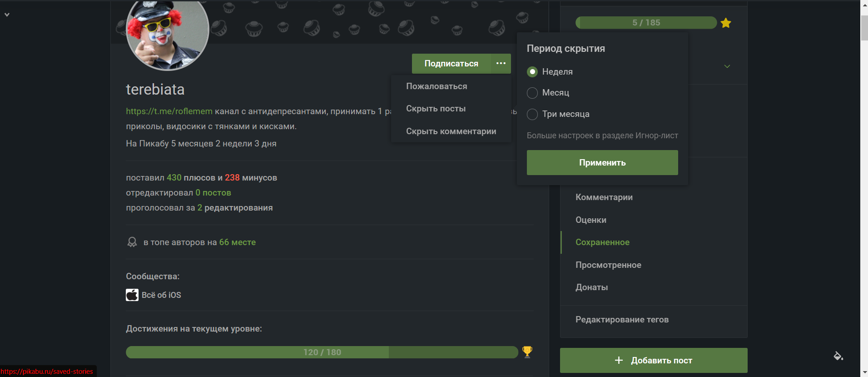The height and width of the screenshot is (377, 868).
Task: Click the gold trophy achievement icon
Action: (x=527, y=352)
